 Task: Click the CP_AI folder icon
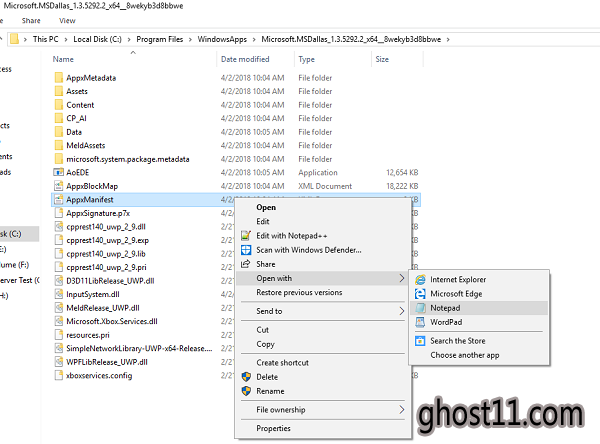click(59, 118)
